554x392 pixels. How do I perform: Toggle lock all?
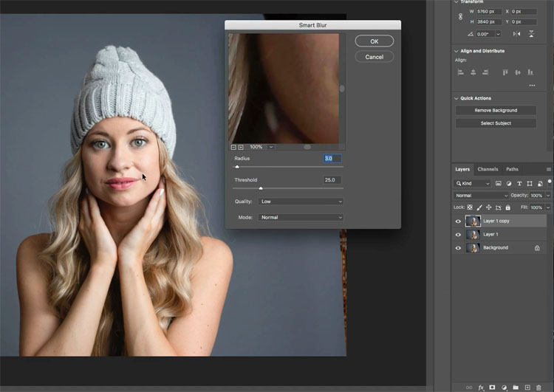pos(507,207)
